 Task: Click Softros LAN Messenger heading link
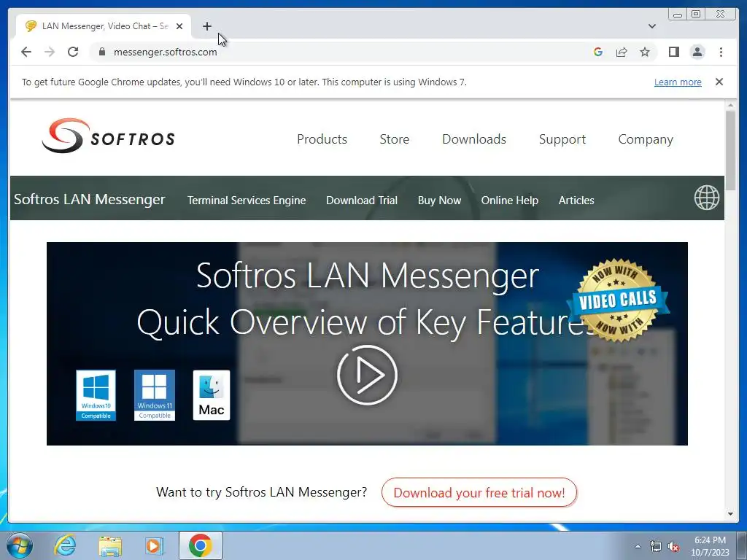(90, 199)
